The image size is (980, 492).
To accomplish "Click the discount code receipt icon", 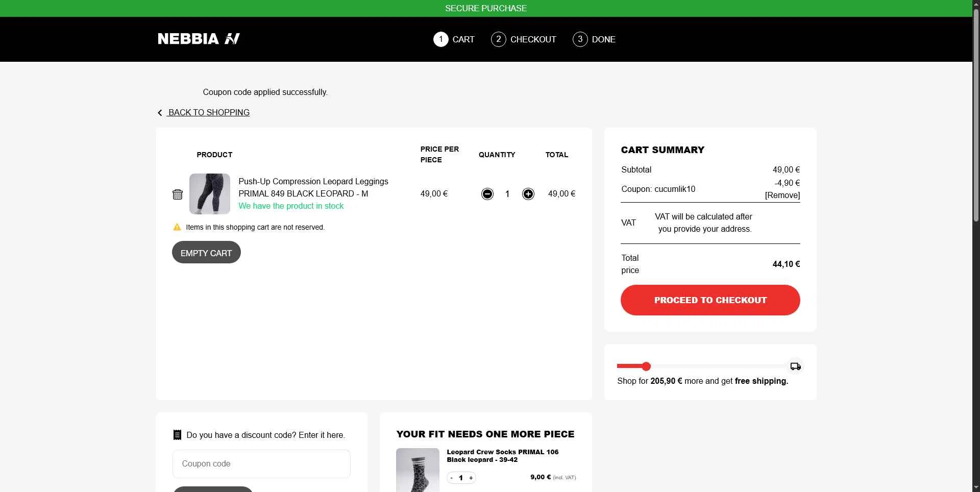I will [177, 435].
